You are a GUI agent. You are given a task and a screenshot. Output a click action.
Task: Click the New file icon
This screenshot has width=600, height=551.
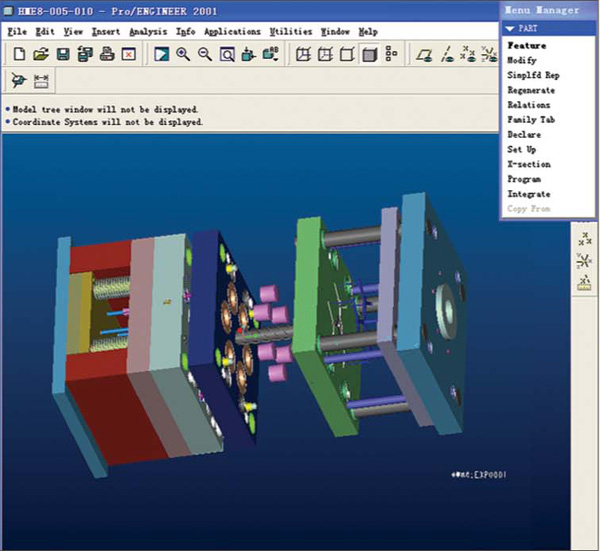click(19, 54)
